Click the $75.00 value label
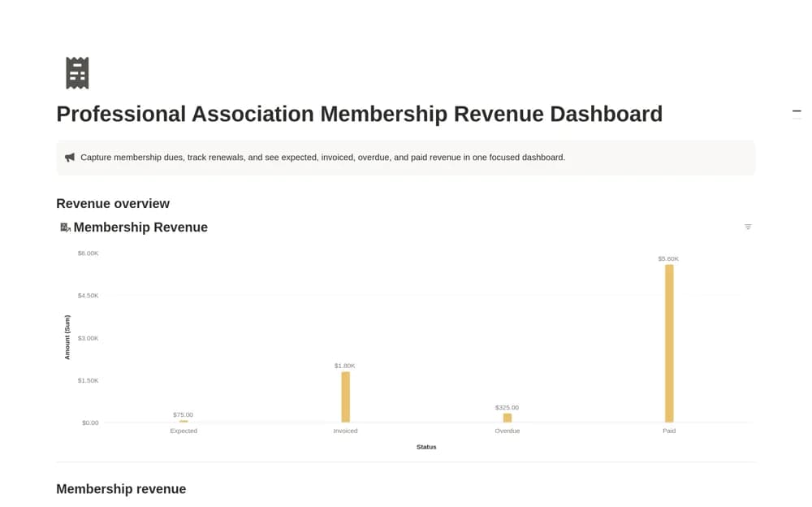Image resolution: width=812 pixels, height=507 pixels. click(x=183, y=414)
